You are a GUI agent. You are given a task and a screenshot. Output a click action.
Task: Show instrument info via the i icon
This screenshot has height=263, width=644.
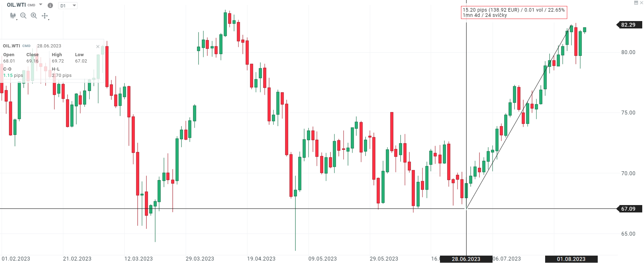tap(50, 5)
